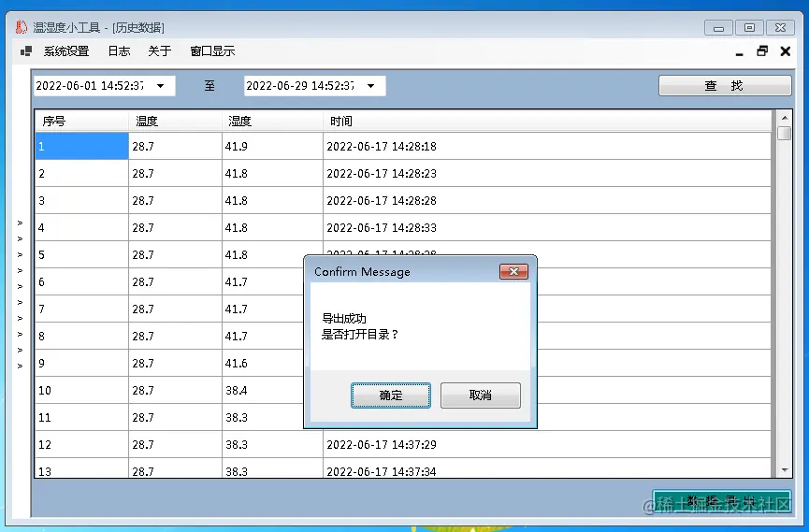Close the Confirm Message dialog with red X
The image size is (809, 532).
tap(513, 271)
